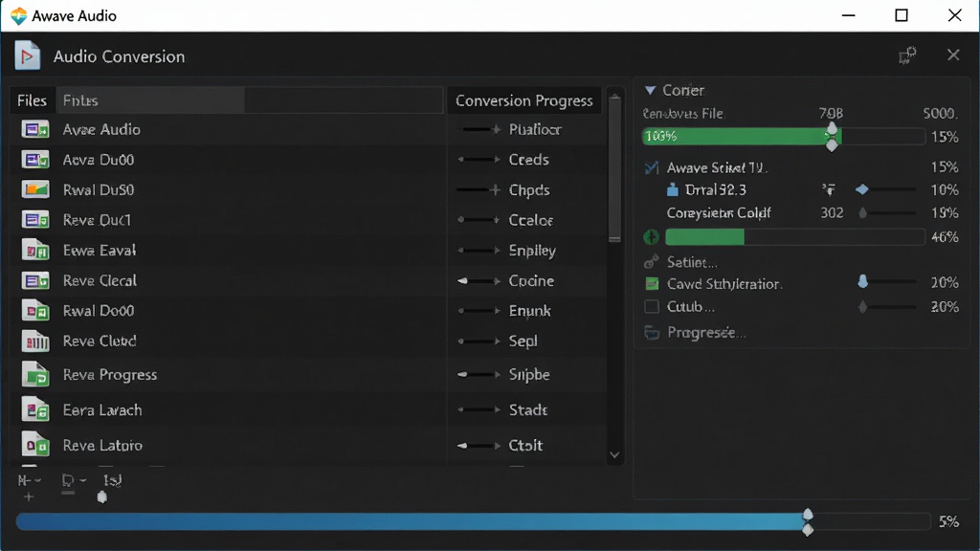Click the Stade progress entry

click(528, 409)
